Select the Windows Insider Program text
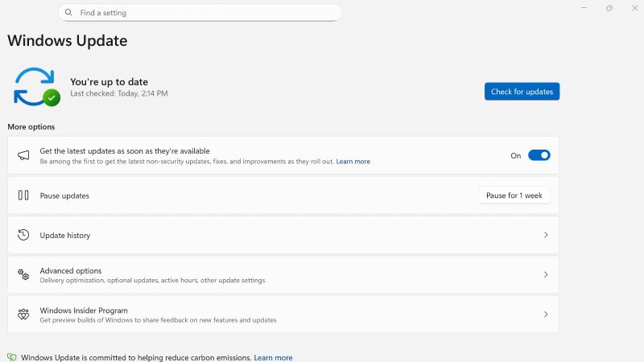 pos(84,311)
